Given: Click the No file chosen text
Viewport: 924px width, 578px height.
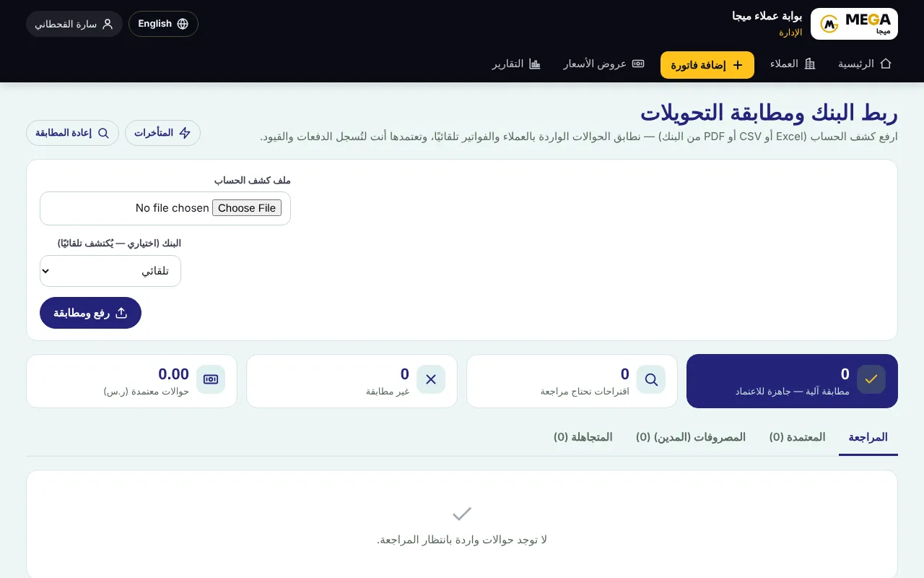Looking at the screenshot, I should 173,208.
